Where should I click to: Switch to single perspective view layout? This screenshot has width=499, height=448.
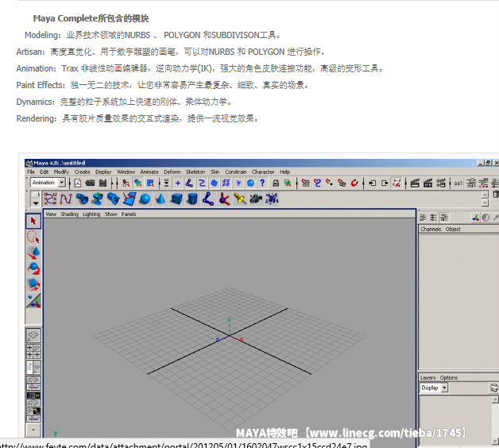33,336
